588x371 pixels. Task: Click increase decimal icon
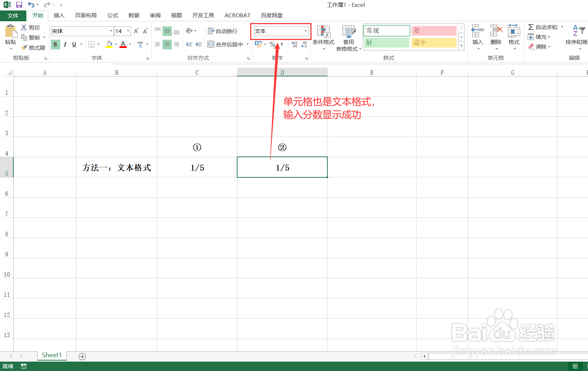click(x=295, y=44)
